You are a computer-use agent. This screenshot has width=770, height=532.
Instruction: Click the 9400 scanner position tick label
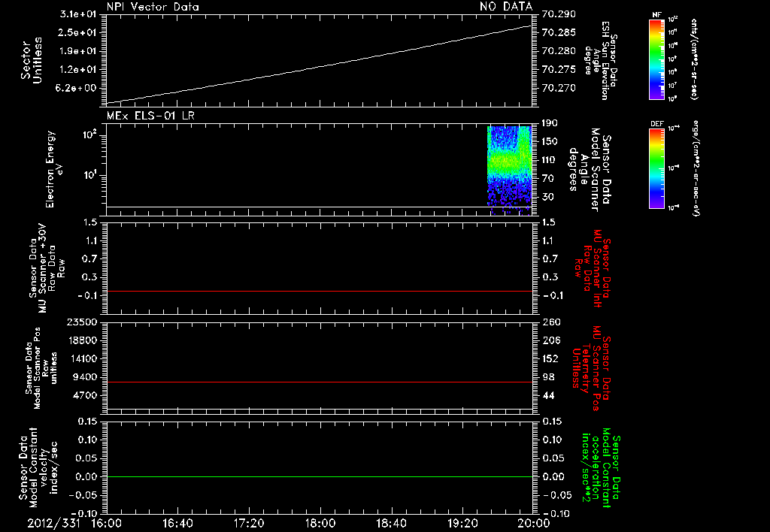pos(85,377)
